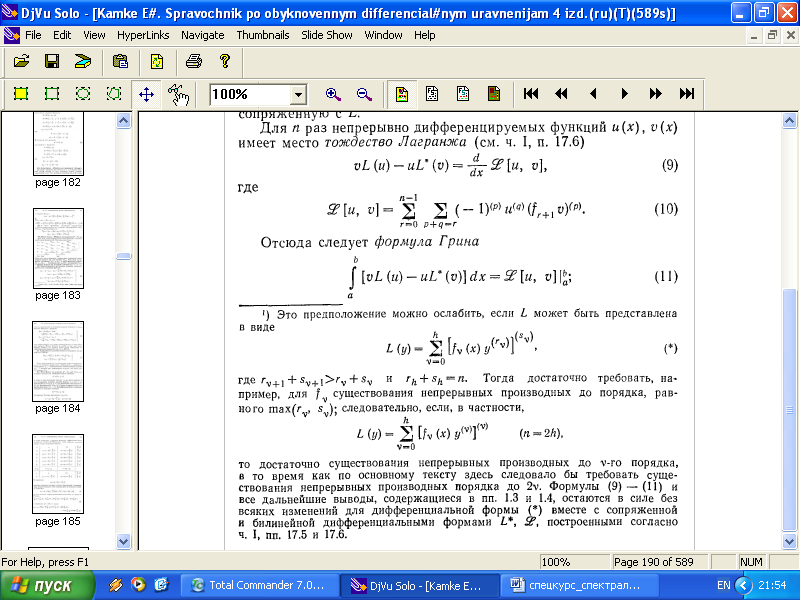
Task: Open the View menu
Action: [x=94, y=35]
